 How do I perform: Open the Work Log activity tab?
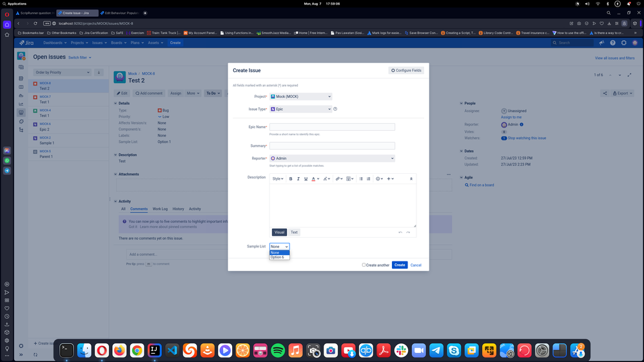pyautogui.click(x=160, y=209)
